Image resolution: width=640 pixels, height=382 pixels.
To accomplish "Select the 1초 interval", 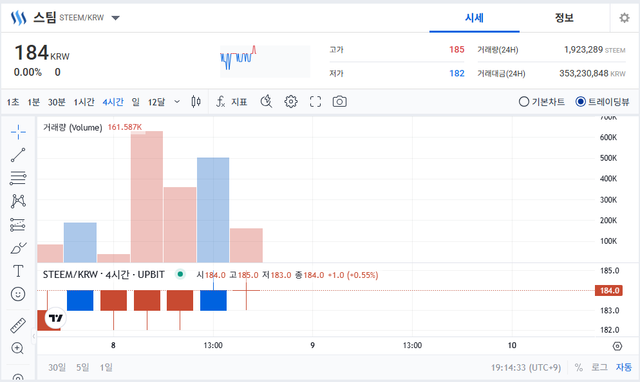I will click(x=13, y=102).
